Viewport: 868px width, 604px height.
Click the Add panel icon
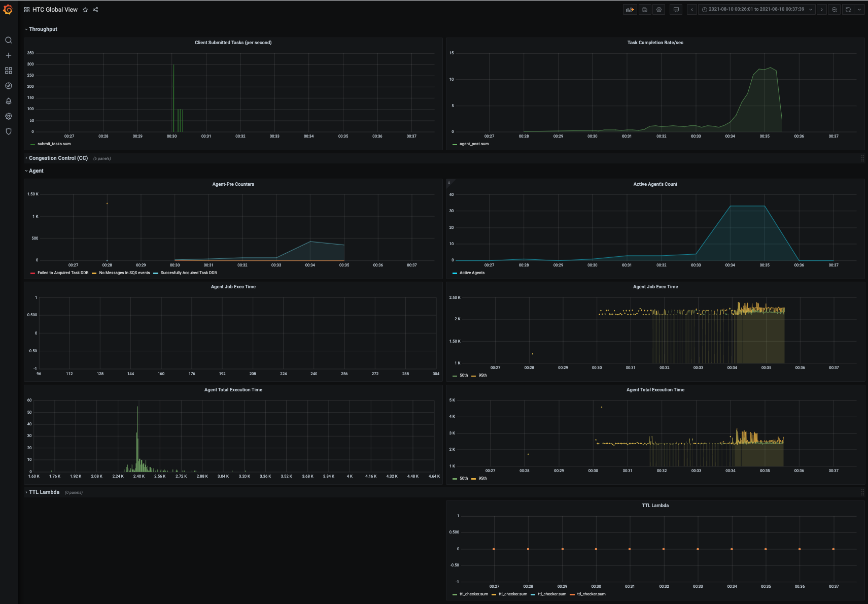tap(630, 10)
